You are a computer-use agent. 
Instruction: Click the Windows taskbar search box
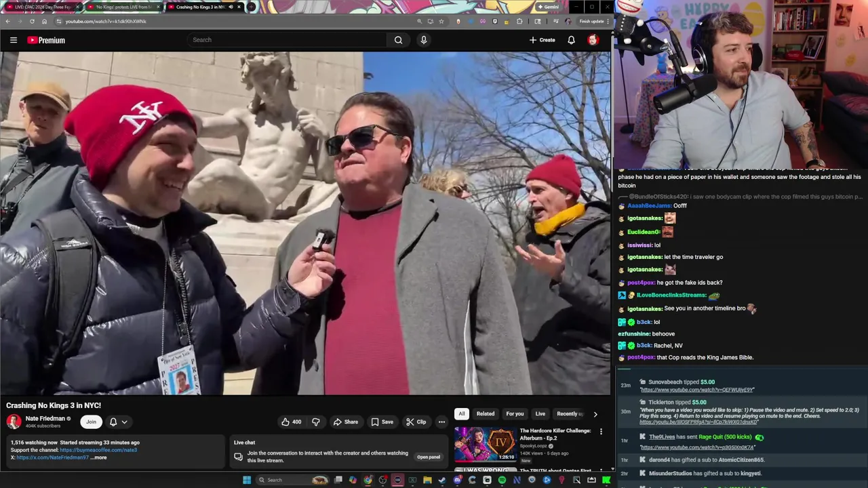pos(293,480)
